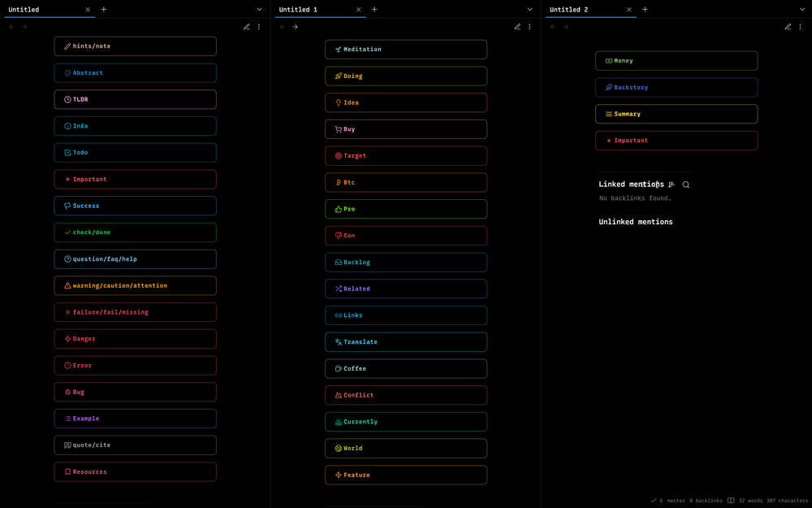Click the edit pencil icon in the Untitled pane

247,27
